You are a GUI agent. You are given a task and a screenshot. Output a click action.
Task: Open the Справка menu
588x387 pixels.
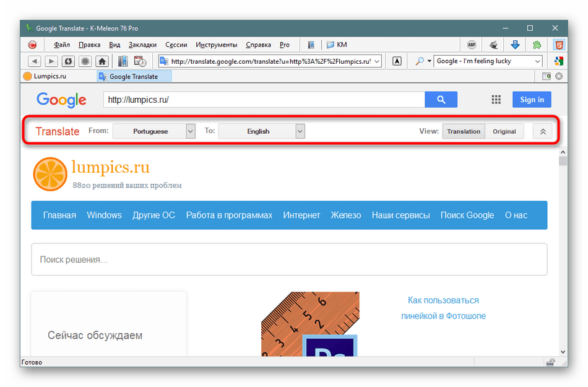tap(258, 45)
